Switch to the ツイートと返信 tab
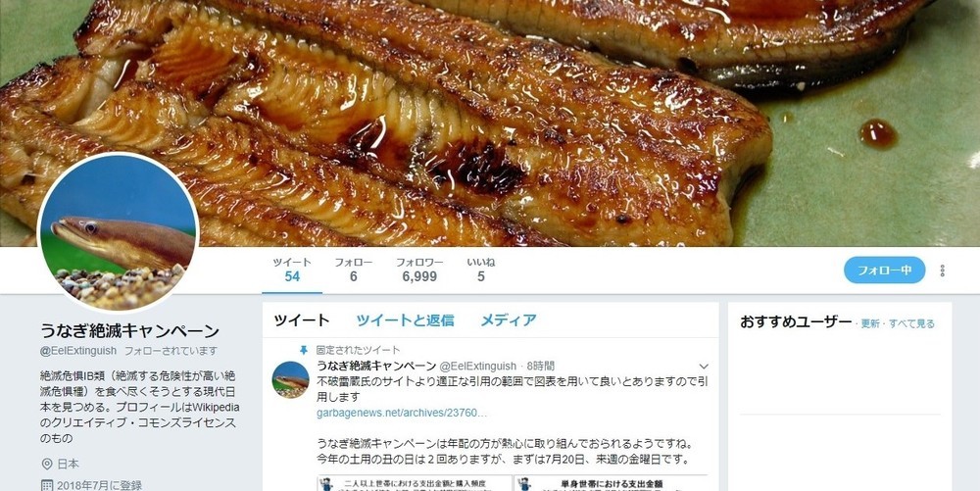 405,320
